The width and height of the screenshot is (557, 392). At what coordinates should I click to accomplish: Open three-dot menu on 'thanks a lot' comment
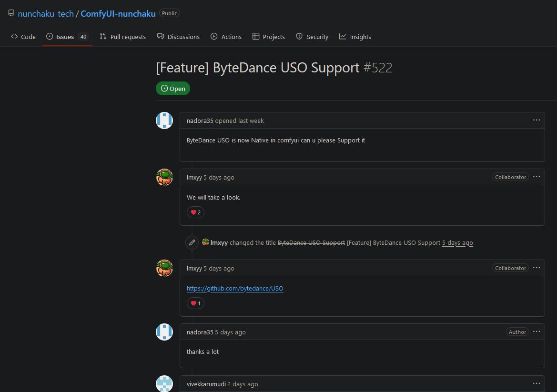537,332
